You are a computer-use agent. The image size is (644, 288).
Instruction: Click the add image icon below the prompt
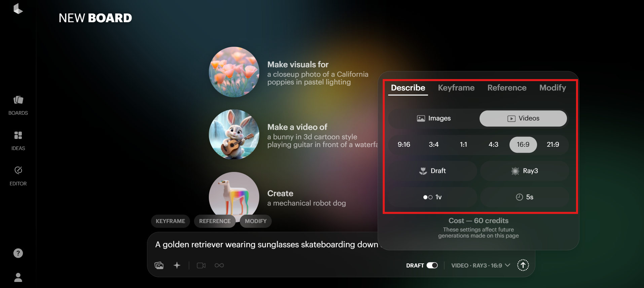(159, 265)
